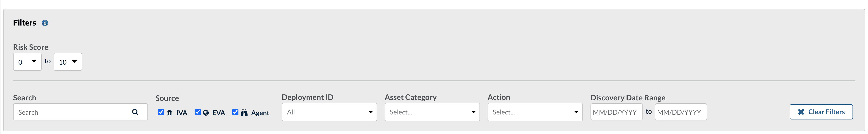Uncheck the Agent source checkbox
The image size is (868, 134).
pos(235,112)
